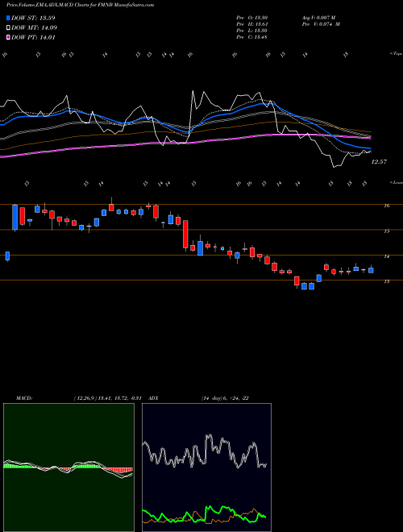Select the 'DOW PT: 14.01' legend label
This screenshot has width=403, height=532.
tap(33, 38)
